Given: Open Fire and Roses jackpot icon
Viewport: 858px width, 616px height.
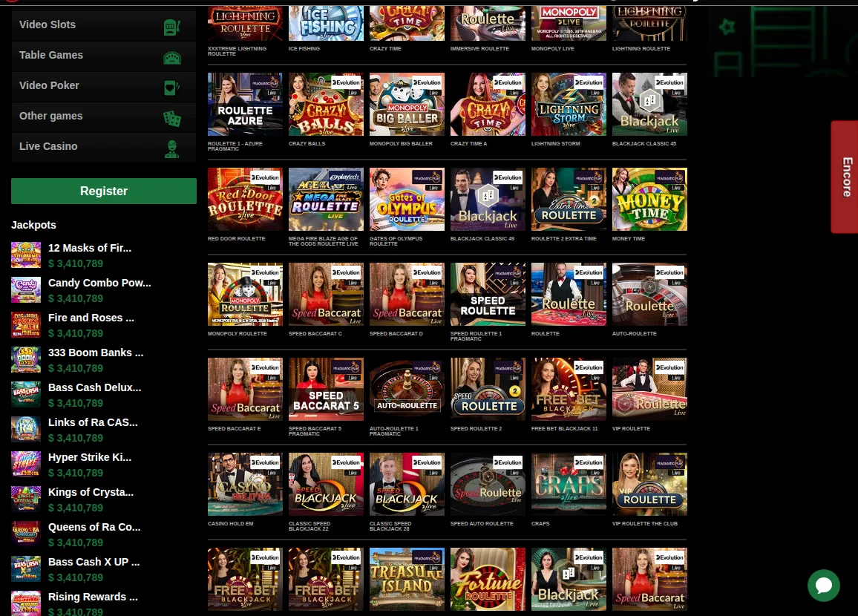Looking at the screenshot, I should point(26,325).
